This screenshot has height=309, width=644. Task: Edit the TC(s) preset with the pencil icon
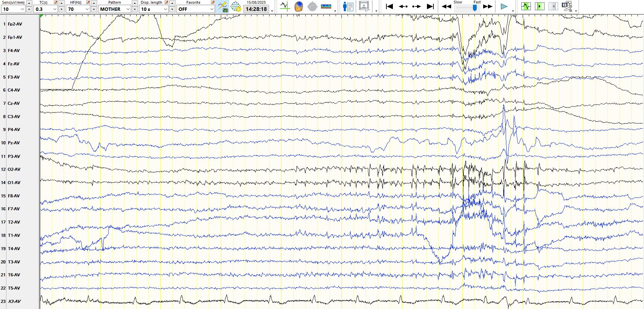click(x=56, y=2)
